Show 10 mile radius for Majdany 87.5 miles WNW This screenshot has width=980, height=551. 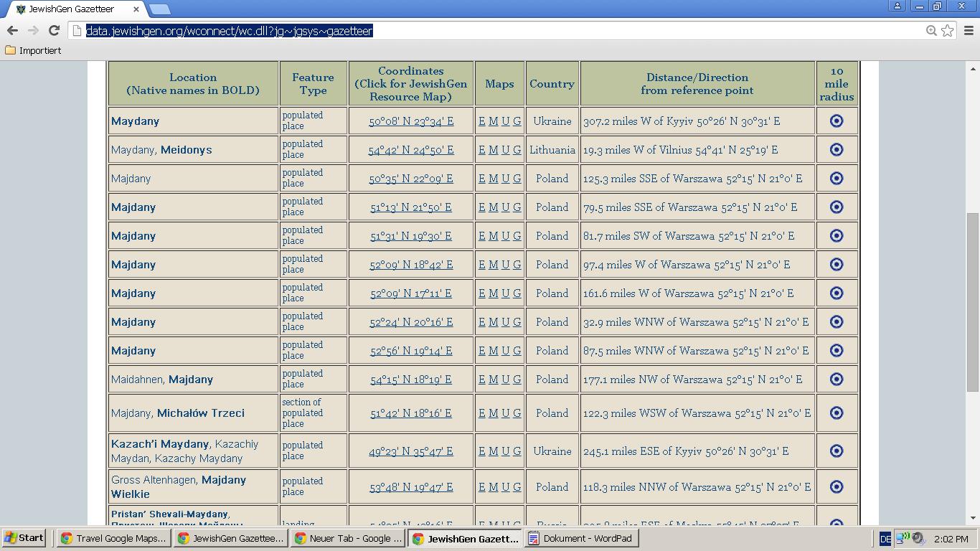[x=837, y=350]
